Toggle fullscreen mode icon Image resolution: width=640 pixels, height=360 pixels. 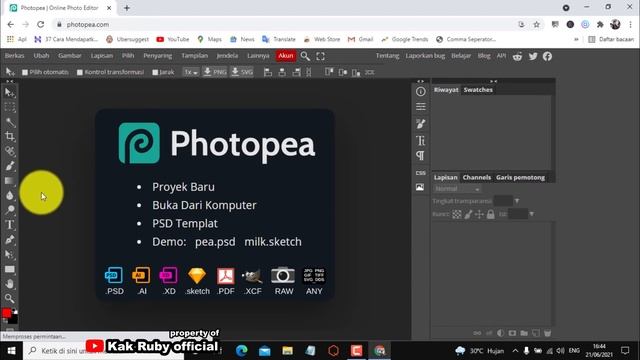[320, 56]
